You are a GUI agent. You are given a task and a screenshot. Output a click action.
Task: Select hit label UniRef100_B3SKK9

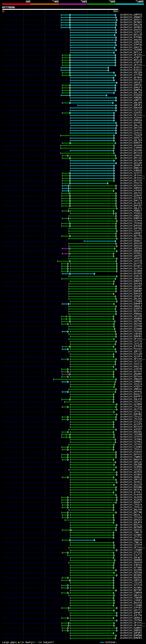tap(131, 95)
